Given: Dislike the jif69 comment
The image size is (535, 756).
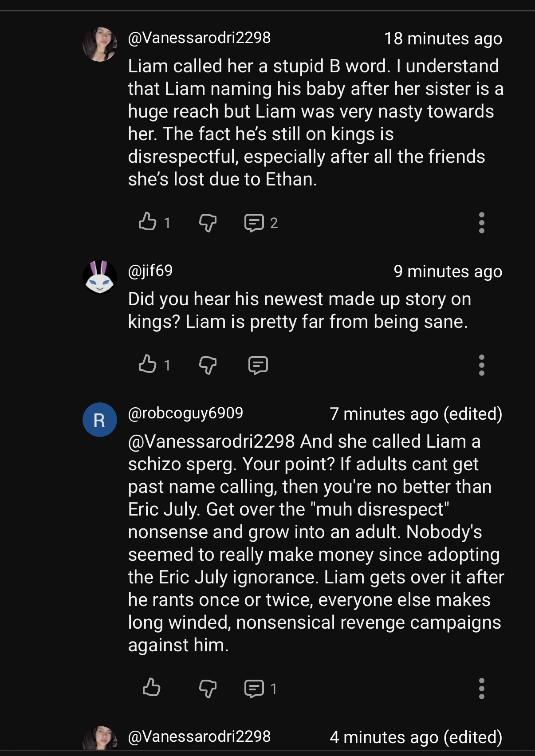Looking at the screenshot, I should click(x=208, y=365).
